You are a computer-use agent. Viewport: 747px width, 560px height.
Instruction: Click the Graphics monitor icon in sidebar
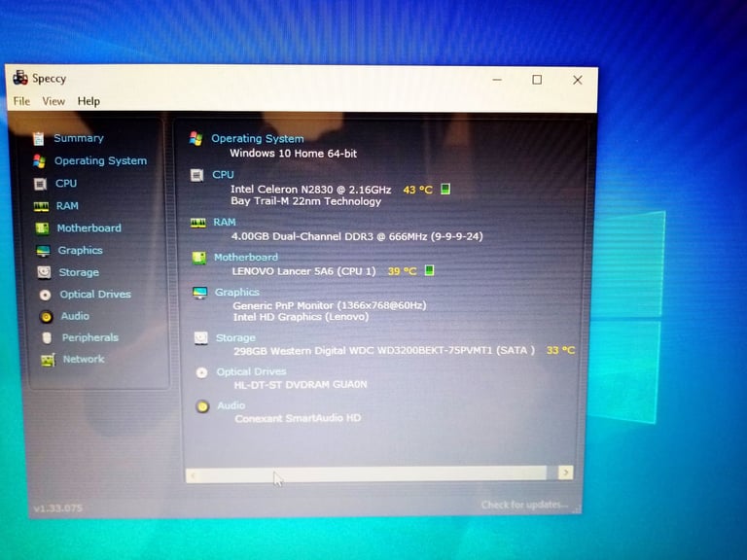pos(43,251)
